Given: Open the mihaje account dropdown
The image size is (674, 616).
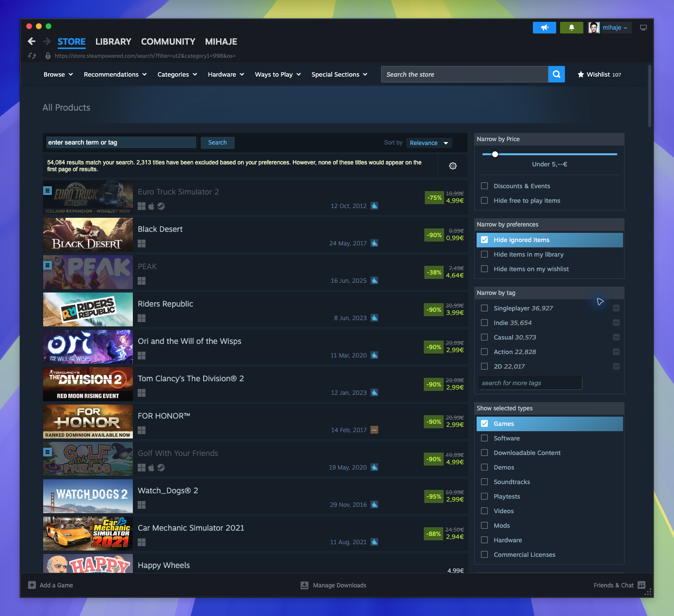Looking at the screenshot, I should tap(610, 28).
